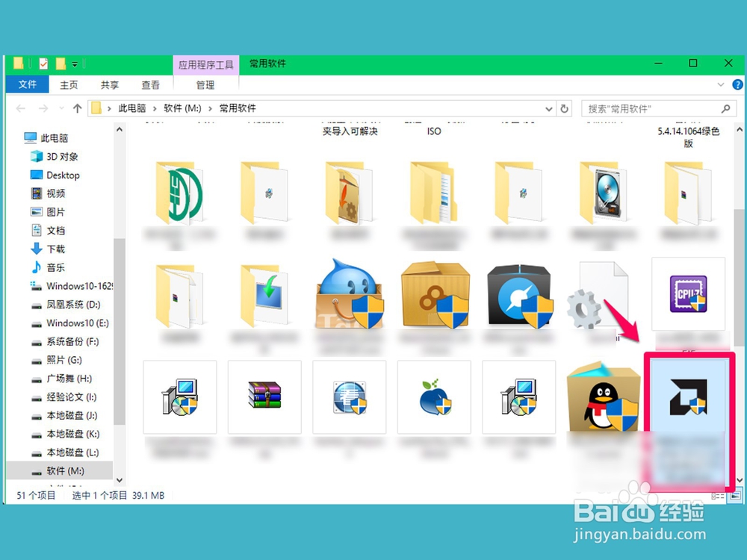747x560 pixels.
Task: Click file list scrollbar up arrow
Action: click(740, 129)
